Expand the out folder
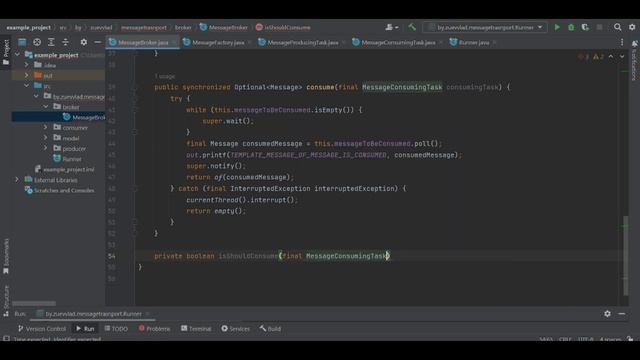640x360 pixels. click(27, 76)
